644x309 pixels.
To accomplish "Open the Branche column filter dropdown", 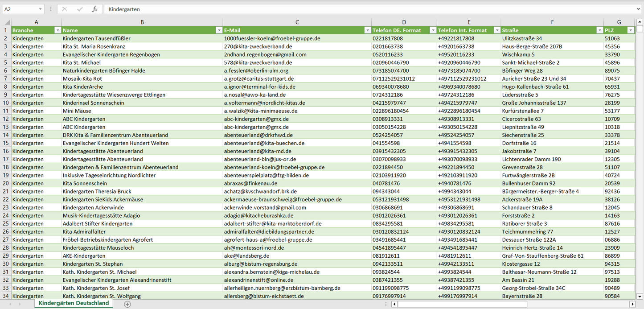I will click(x=57, y=30).
